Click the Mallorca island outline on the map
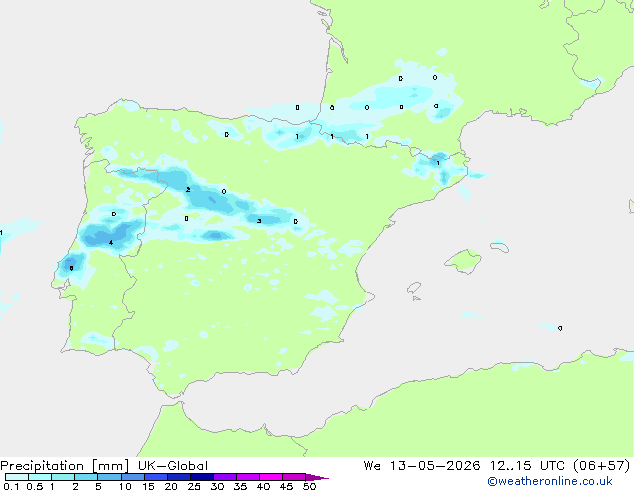This screenshot has height=490, width=634. (x=463, y=261)
